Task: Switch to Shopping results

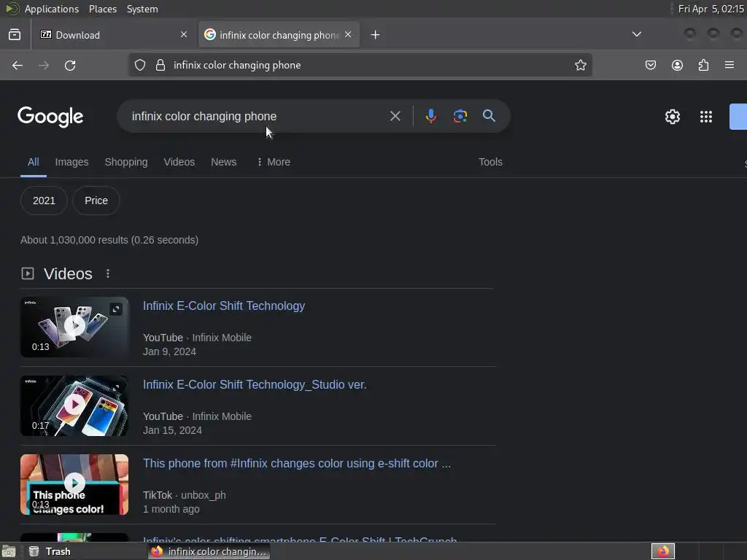Action: (126, 162)
